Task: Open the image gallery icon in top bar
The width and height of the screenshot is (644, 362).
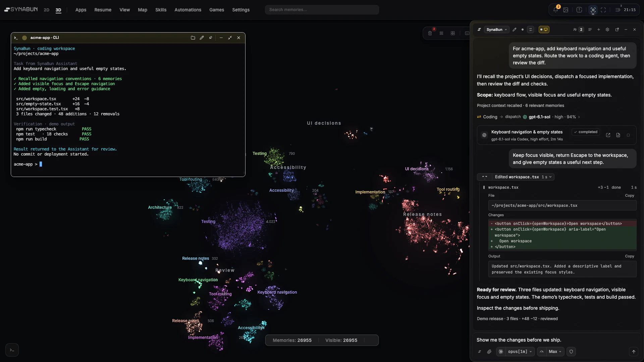Action: coord(566,10)
